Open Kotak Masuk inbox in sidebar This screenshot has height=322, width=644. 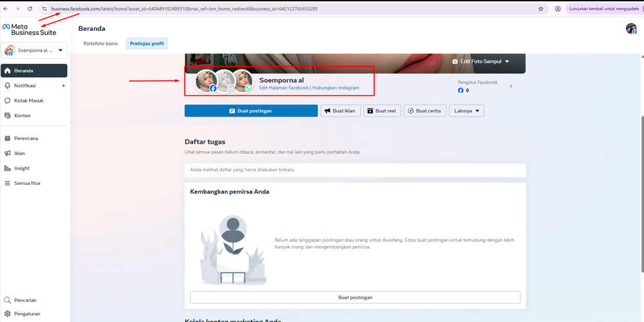28,100
